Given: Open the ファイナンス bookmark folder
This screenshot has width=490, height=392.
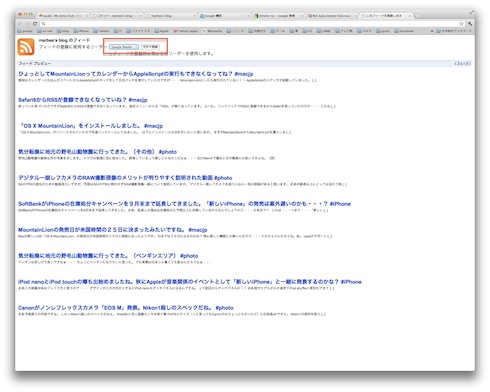Looking at the screenshot, I should click(138, 31).
